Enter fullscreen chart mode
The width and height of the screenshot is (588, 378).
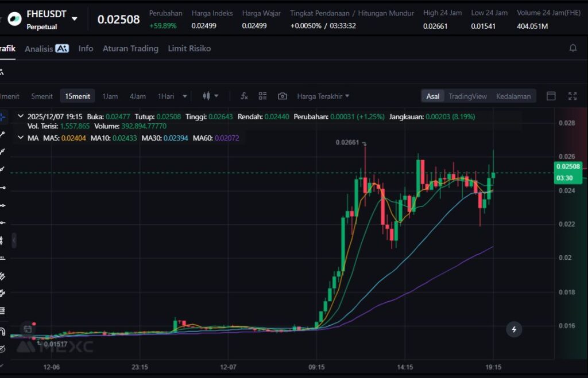pos(572,96)
